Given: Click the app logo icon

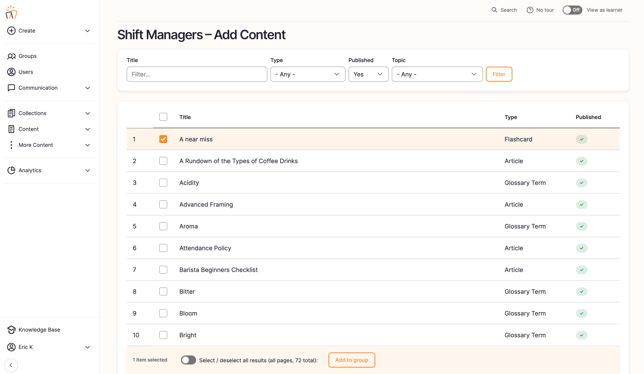Looking at the screenshot, I should [12, 12].
